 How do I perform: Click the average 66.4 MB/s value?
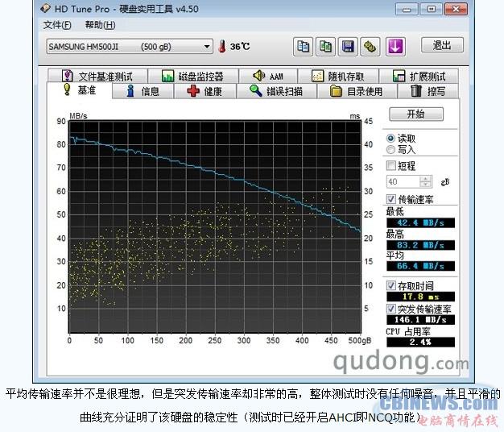point(420,266)
